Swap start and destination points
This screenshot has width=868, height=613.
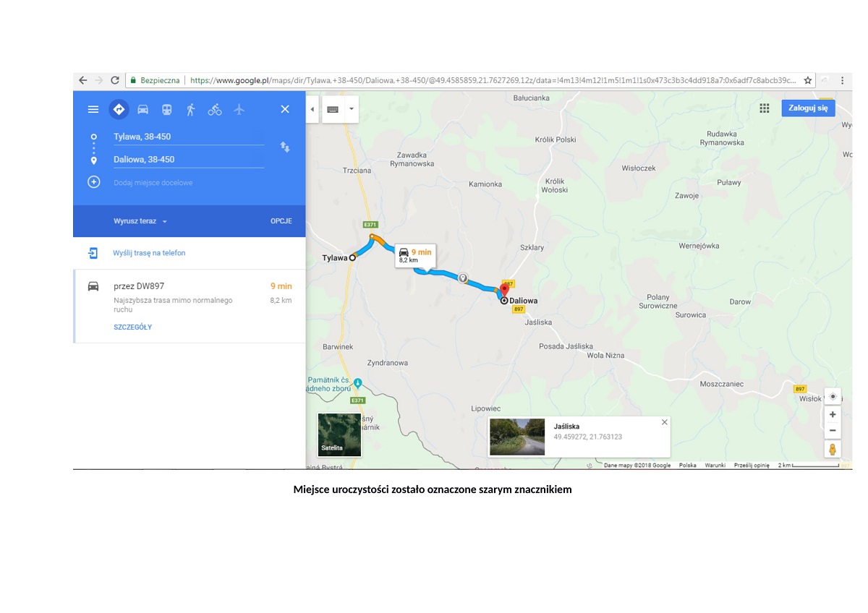tap(285, 147)
